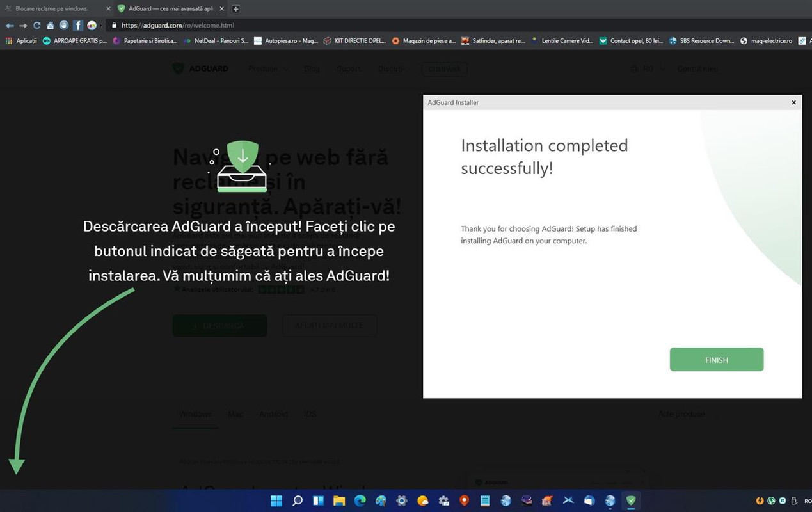The height and width of the screenshot is (512, 812).
Task: Open AdGuard green shield on taskbar
Action: coord(631,500)
